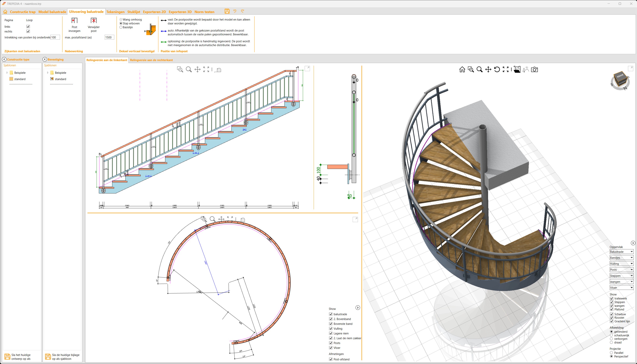Click the Verwijder post icon
This screenshot has height=364, width=637.
tap(94, 21)
